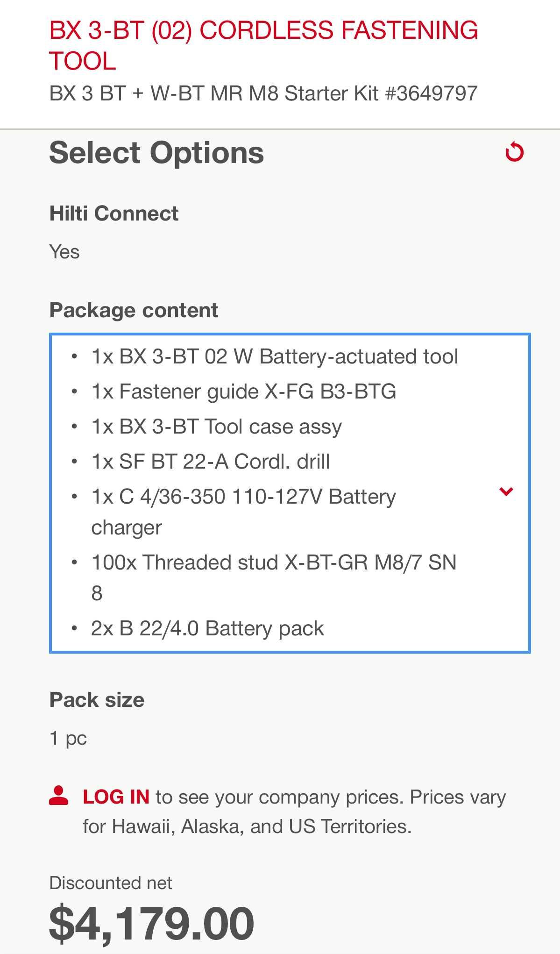Reset the selected options with the red arrow icon

(x=515, y=152)
